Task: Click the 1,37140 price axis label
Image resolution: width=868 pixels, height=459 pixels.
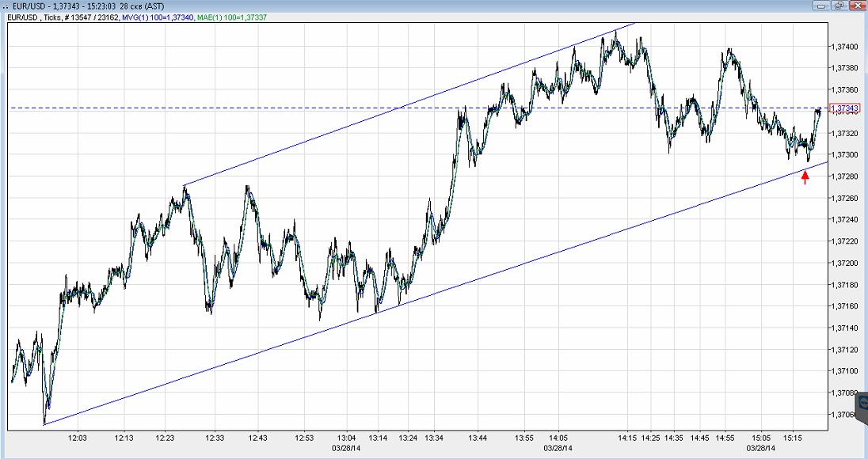Action: [844, 328]
